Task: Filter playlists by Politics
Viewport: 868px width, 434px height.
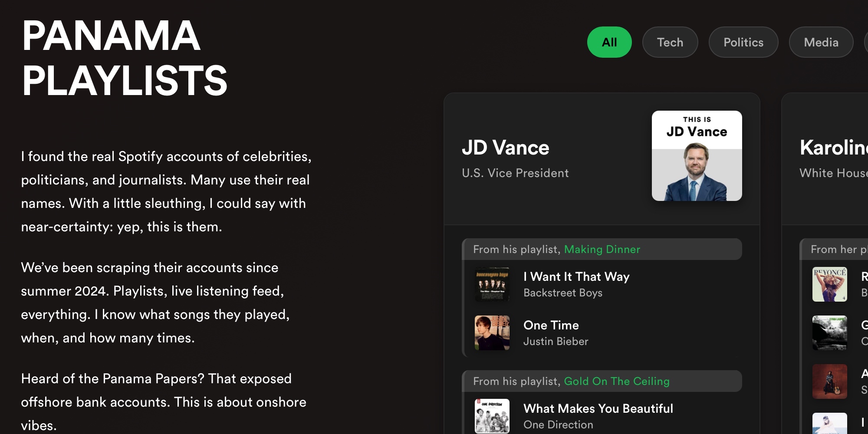Action: [x=743, y=42]
